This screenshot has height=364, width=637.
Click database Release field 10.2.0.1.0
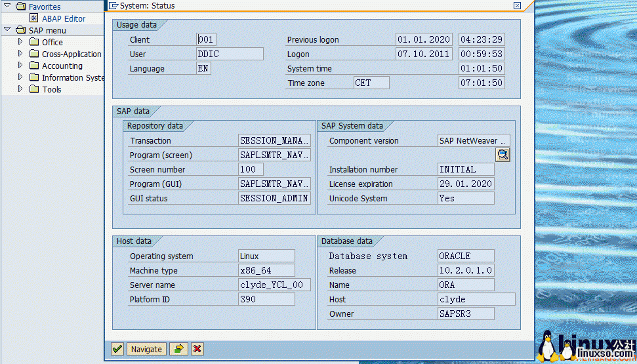tap(466, 271)
